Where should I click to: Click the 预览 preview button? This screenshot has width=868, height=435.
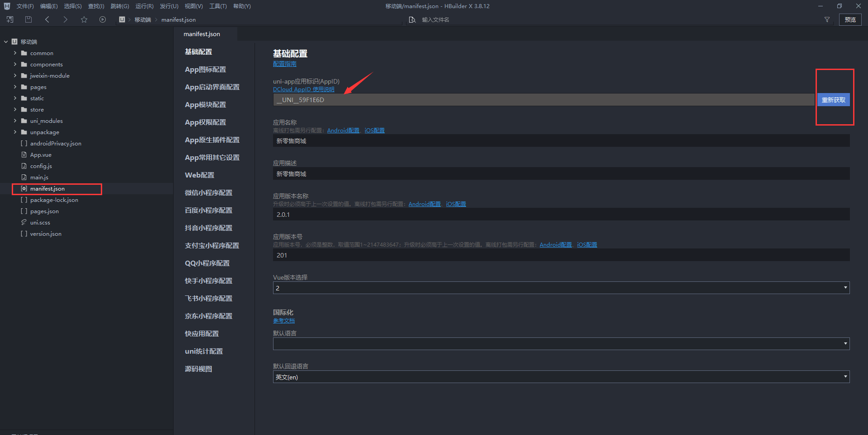click(x=850, y=19)
